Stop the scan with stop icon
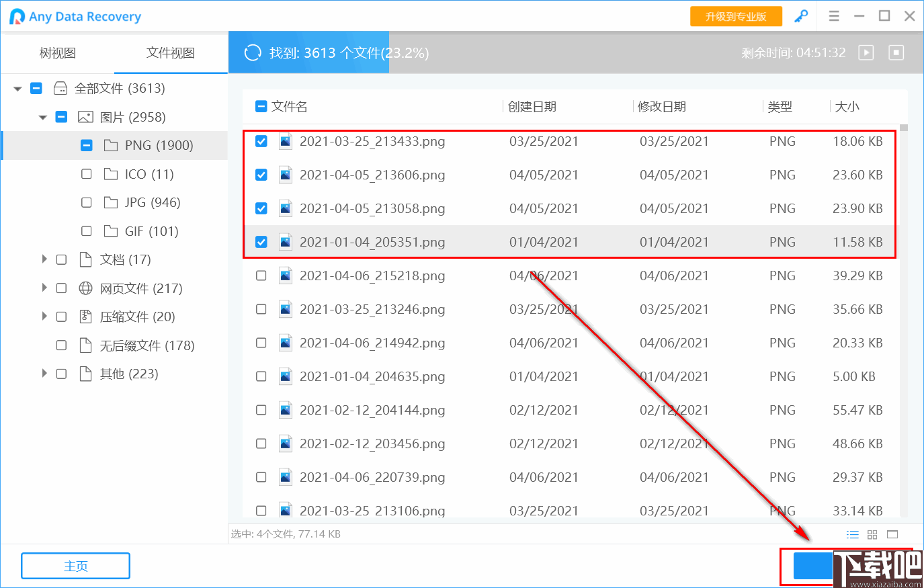This screenshot has height=588, width=924. point(896,52)
